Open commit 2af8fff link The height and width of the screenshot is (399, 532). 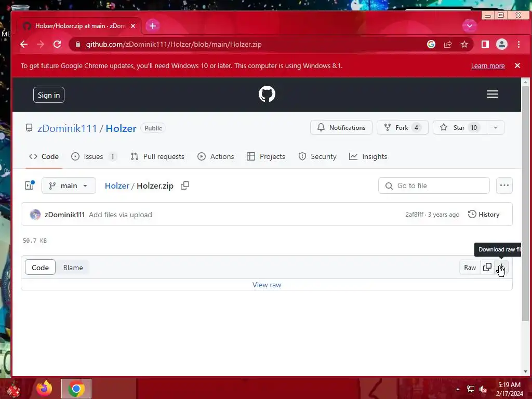[414, 215]
